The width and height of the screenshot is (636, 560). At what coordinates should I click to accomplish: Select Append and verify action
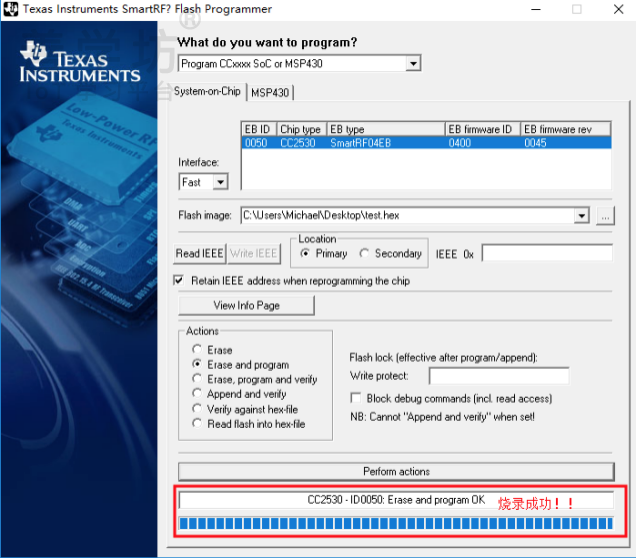click(197, 393)
